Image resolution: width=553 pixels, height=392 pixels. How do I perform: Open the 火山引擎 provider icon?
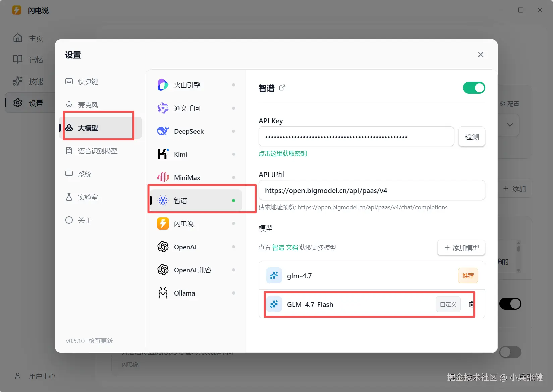pyautogui.click(x=163, y=85)
